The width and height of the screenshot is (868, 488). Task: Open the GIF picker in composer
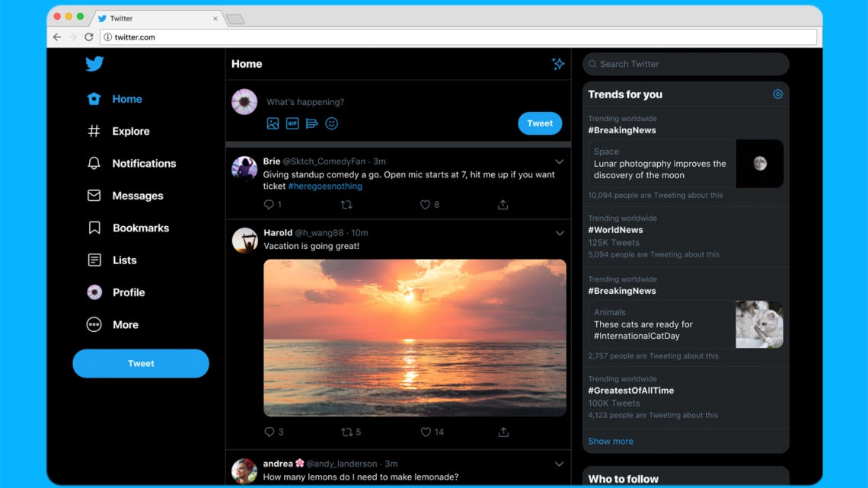(292, 123)
